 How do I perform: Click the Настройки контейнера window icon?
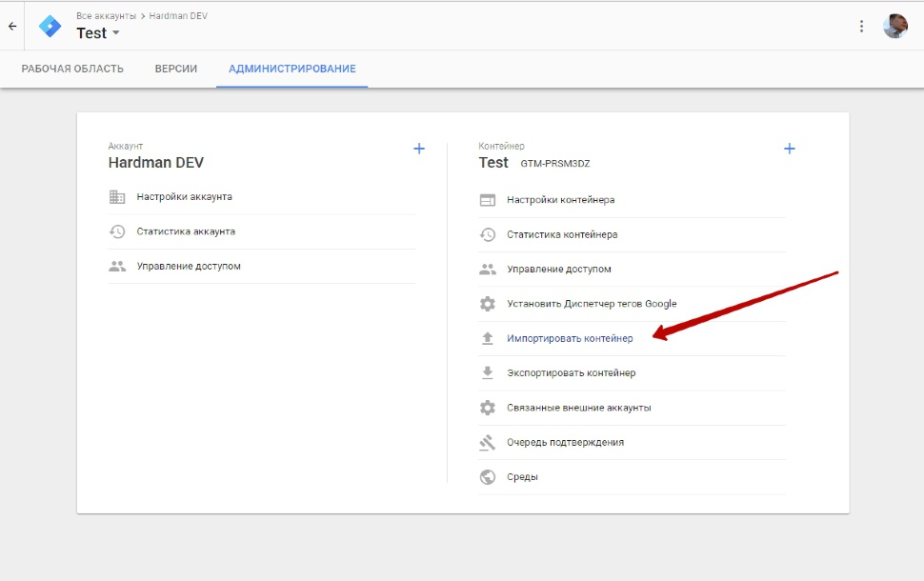488,200
